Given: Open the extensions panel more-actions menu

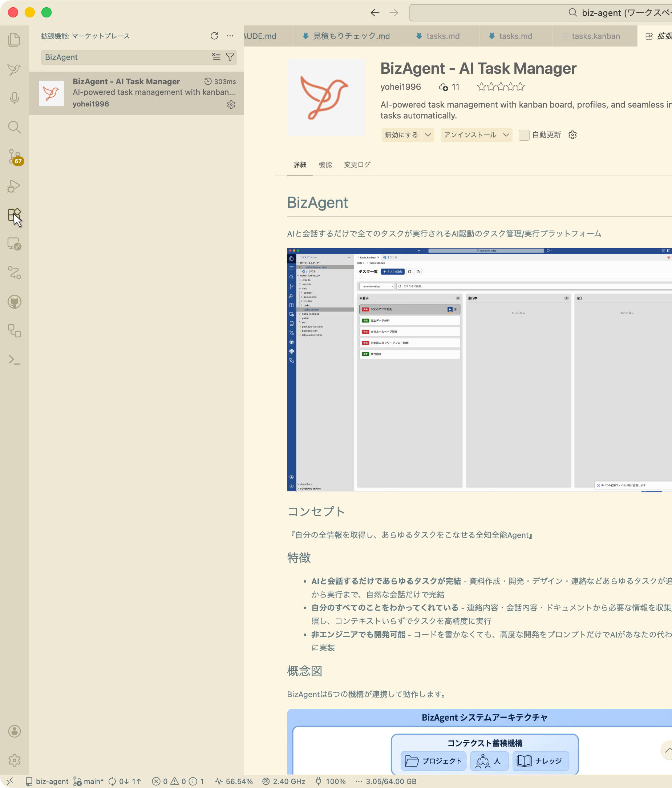Looking at the screenshot, I should 230,36.
